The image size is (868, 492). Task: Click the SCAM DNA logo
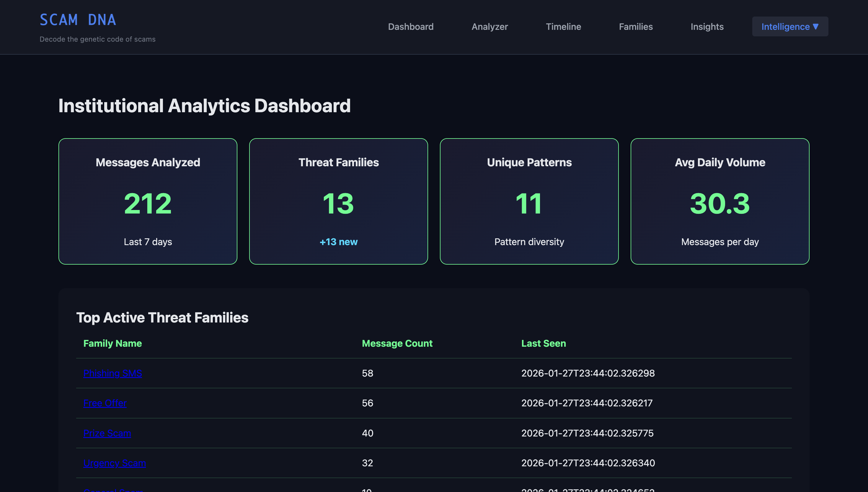pyautogui.click(x=78, y=20)
